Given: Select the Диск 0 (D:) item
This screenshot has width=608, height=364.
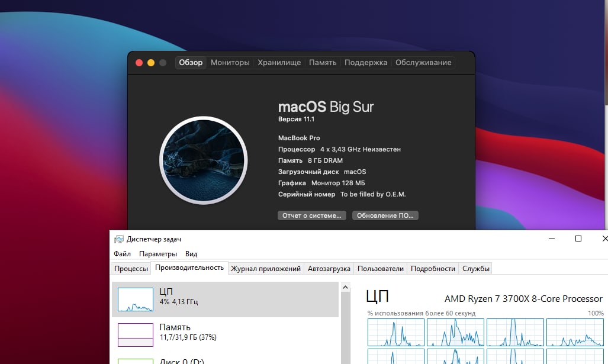Looking at the screenshot, I should [226, 360].
